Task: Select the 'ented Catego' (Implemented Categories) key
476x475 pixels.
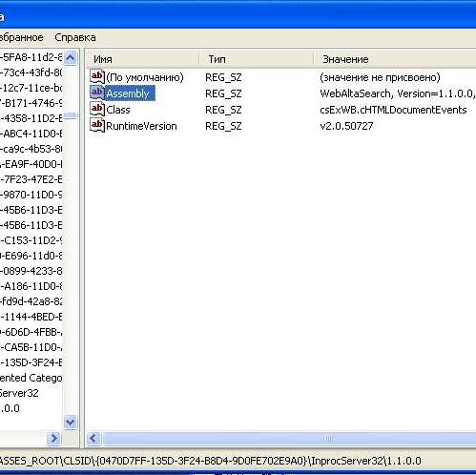Action: pos(31,378)
